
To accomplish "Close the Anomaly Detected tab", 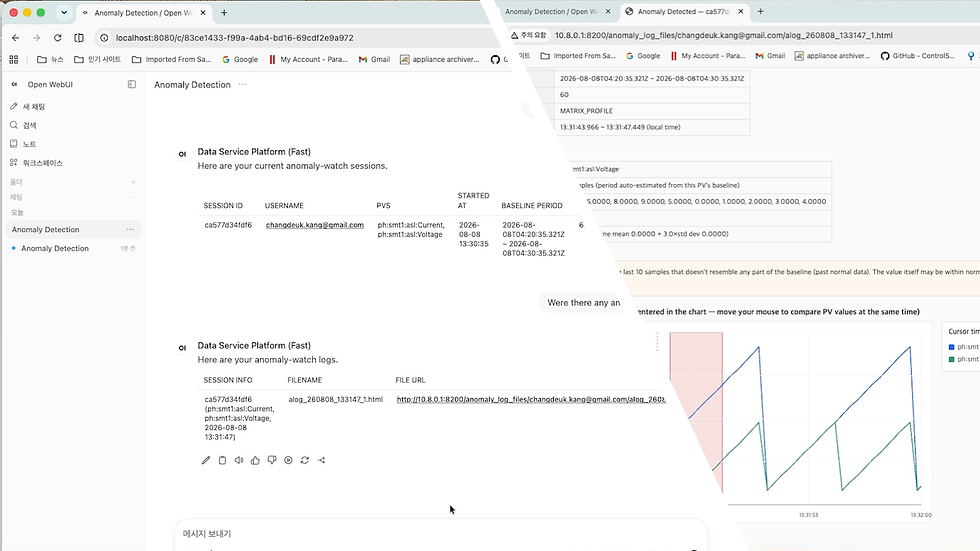I will point(741,11).
